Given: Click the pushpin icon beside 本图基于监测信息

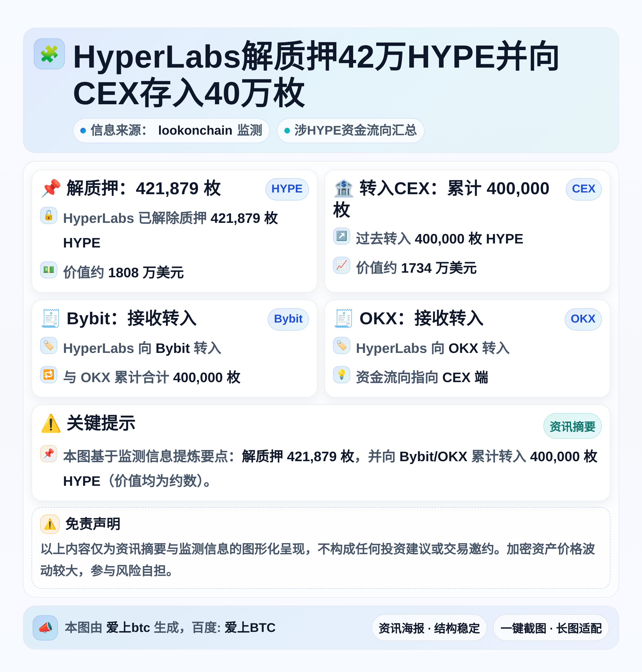Looking at the screenshot, I should click(49, 453).
